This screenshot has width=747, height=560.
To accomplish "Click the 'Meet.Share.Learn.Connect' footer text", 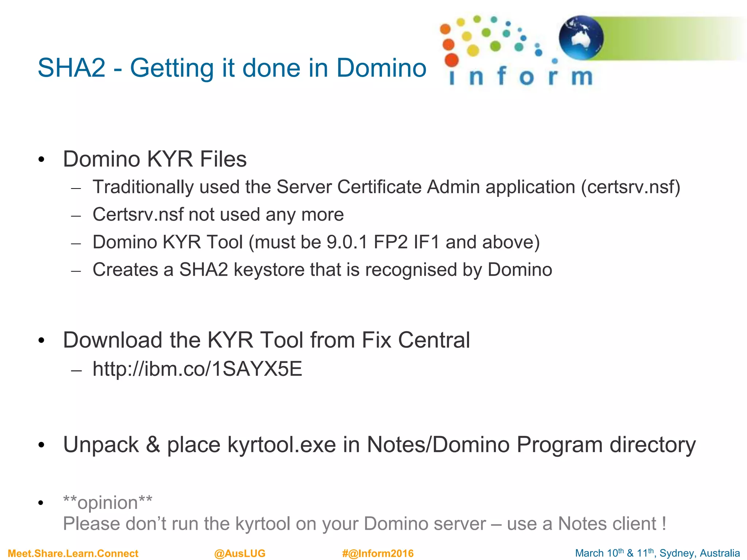I will point(73,553).
